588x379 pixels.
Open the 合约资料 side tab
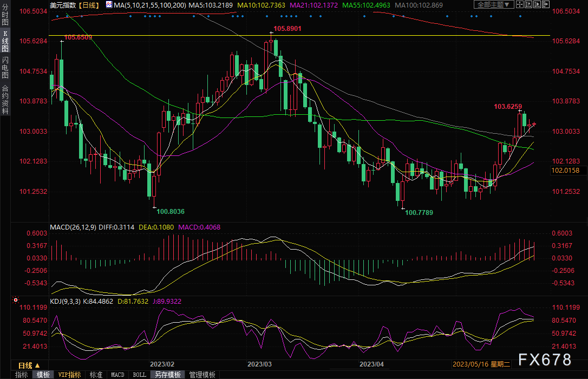(x=5, y=99)
